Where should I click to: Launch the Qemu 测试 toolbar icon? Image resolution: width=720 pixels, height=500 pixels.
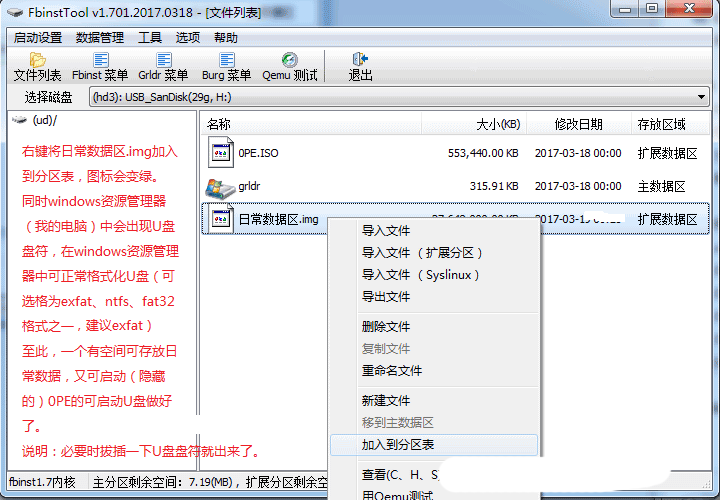click(289, 60)
